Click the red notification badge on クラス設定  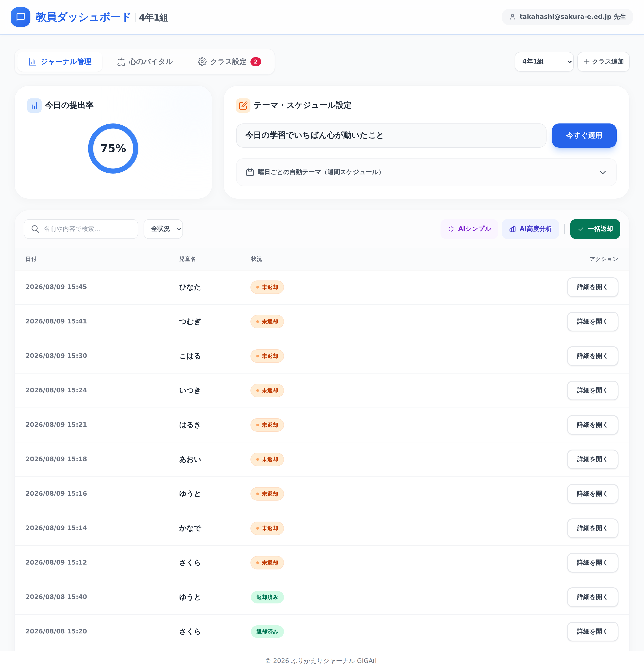256,62
